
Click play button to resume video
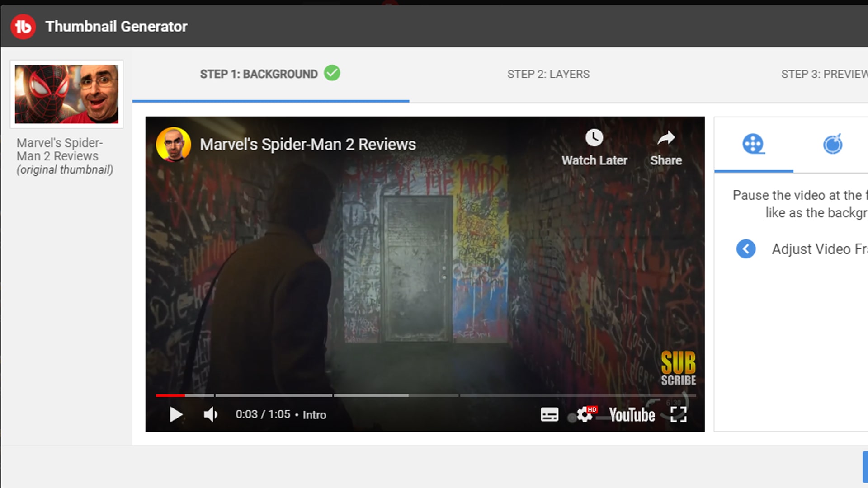(x=175, y=414)
